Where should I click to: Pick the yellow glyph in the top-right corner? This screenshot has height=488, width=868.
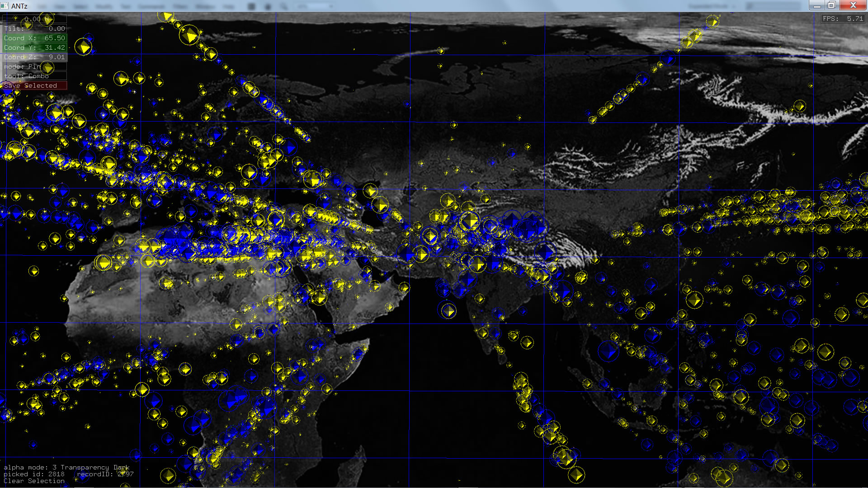tap(712, 21)
